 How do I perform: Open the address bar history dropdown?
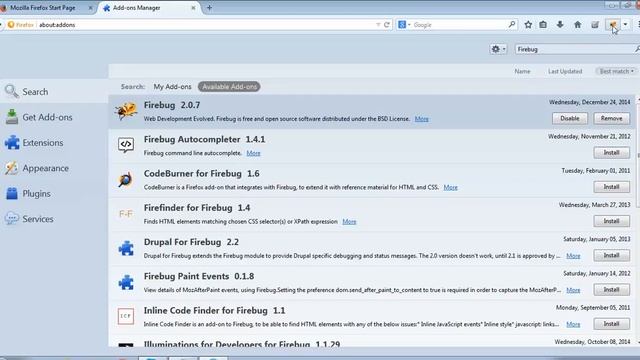tap(378, 25)
